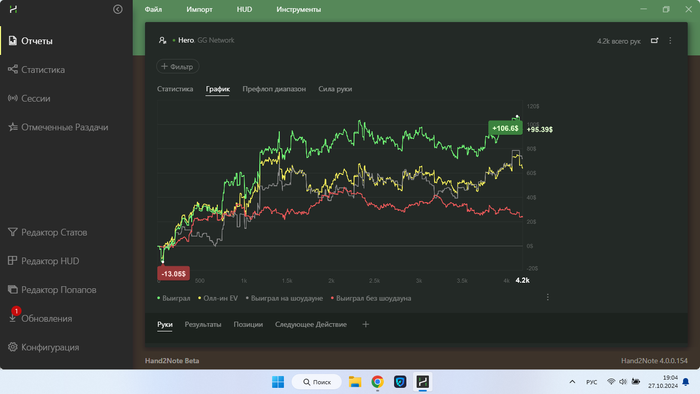Screen dimensions: 700x394
Task: Open the Отчеты section
Action: pos(37,41)
